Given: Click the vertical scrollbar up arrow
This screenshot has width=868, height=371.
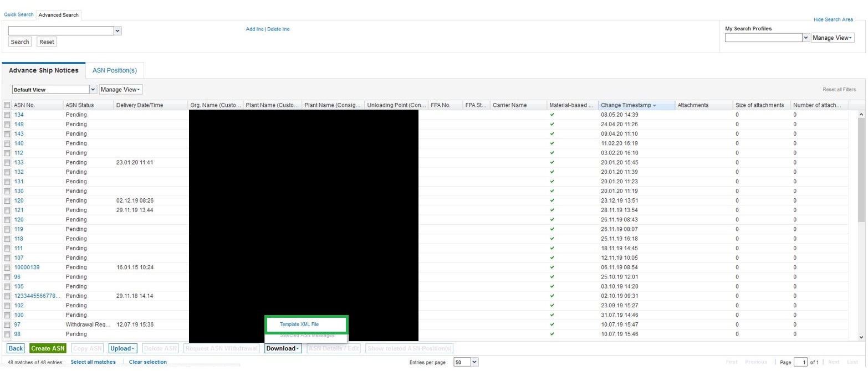Looking at the screenshot, I should coord(861,114).
